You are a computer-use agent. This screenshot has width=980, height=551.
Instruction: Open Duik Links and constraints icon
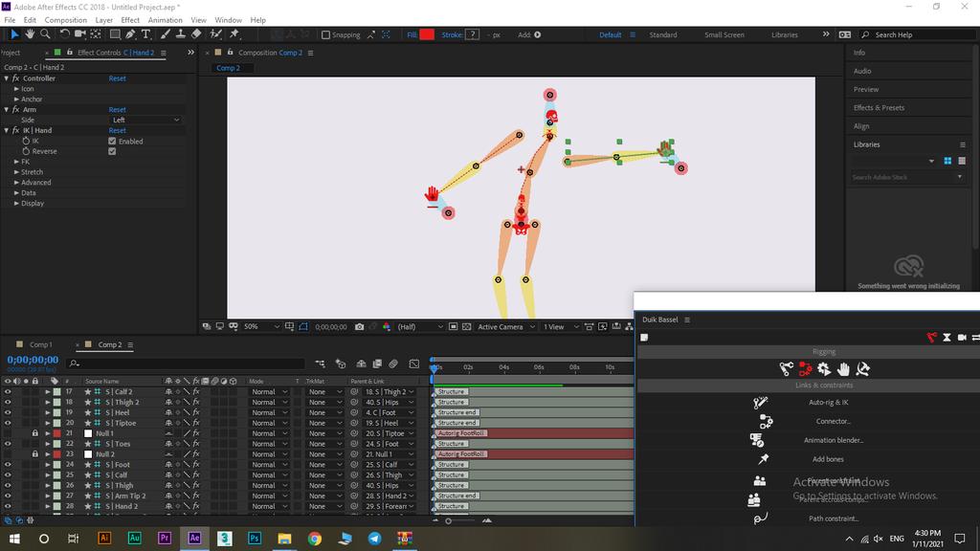805,369
